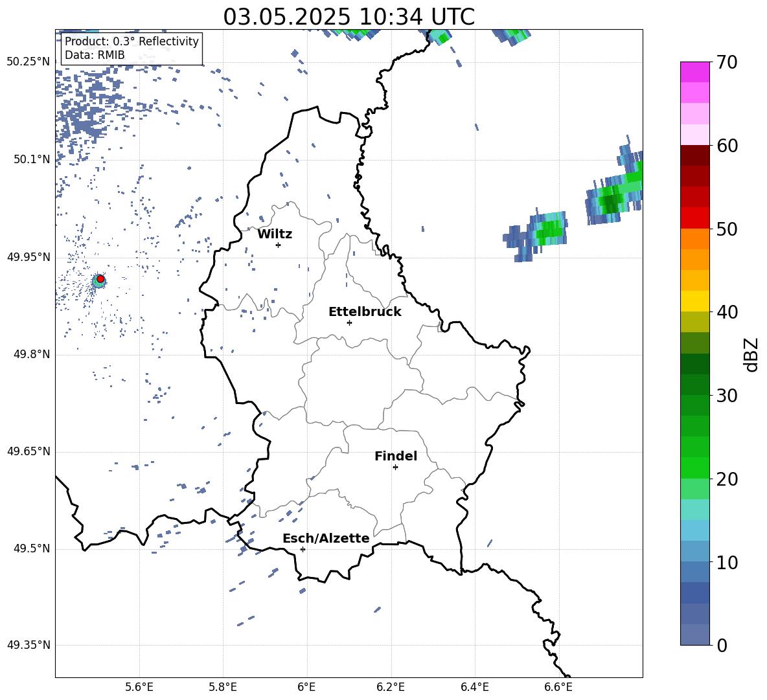Click the colorbar tick label 40

click(727, 312)
